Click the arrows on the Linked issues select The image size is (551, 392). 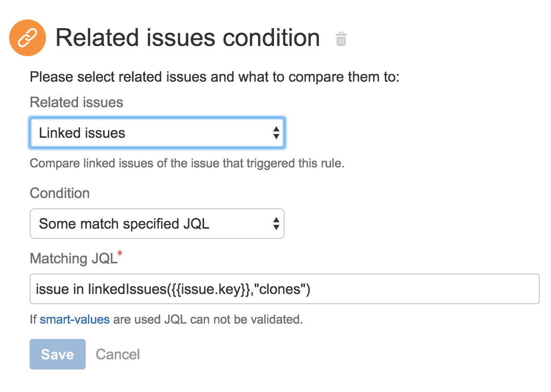click(x=275, y=133)
